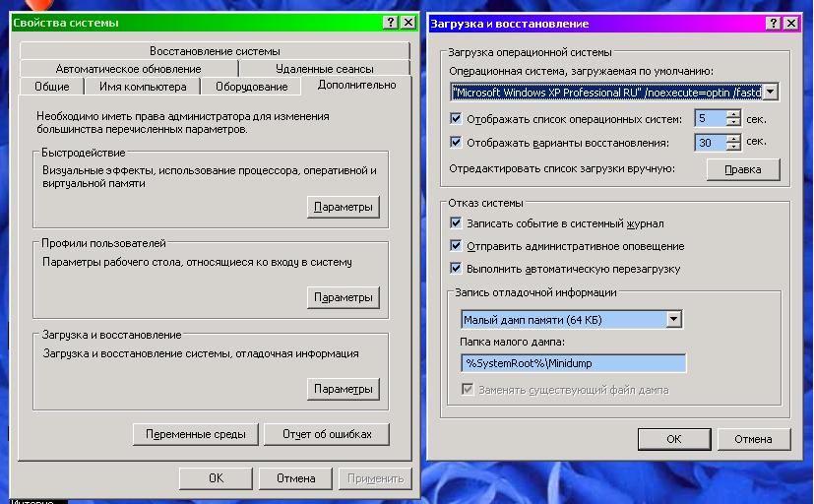Switch to Общие tab
Viewport: 814px width, 504px height.
[51, 87]
